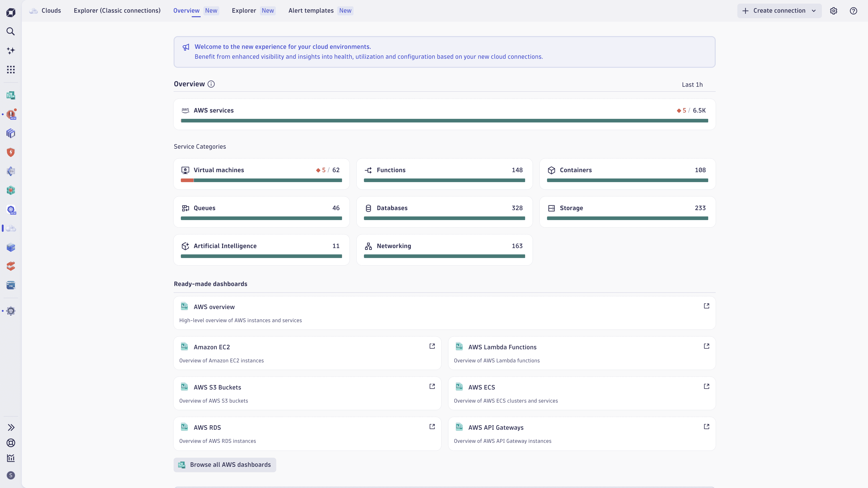Switch to the Explorer (Classic connections) tab

117,10
